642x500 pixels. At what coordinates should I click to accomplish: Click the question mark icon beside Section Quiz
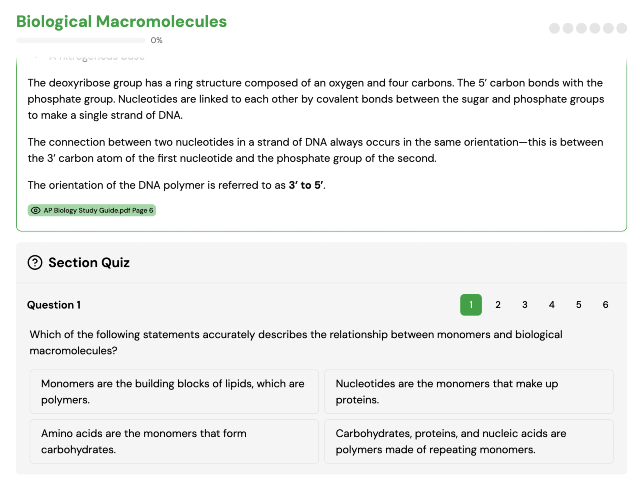point(35,262)
